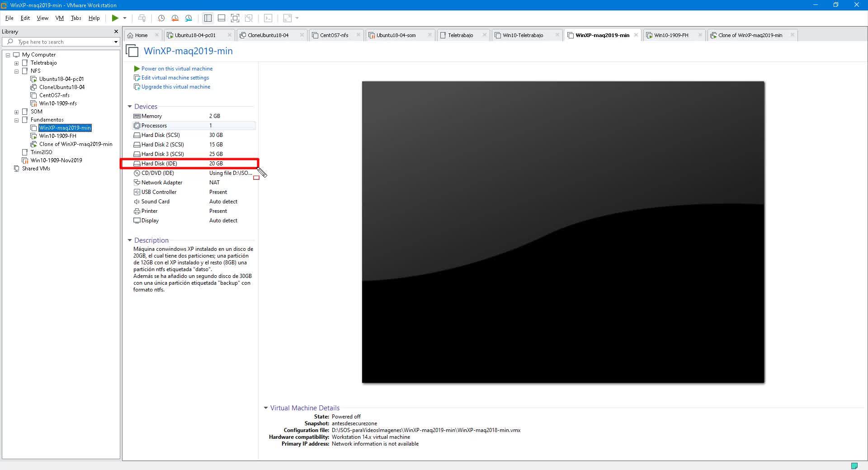Open the VM menu
The image size is (868, 470).
coord(60,18)
